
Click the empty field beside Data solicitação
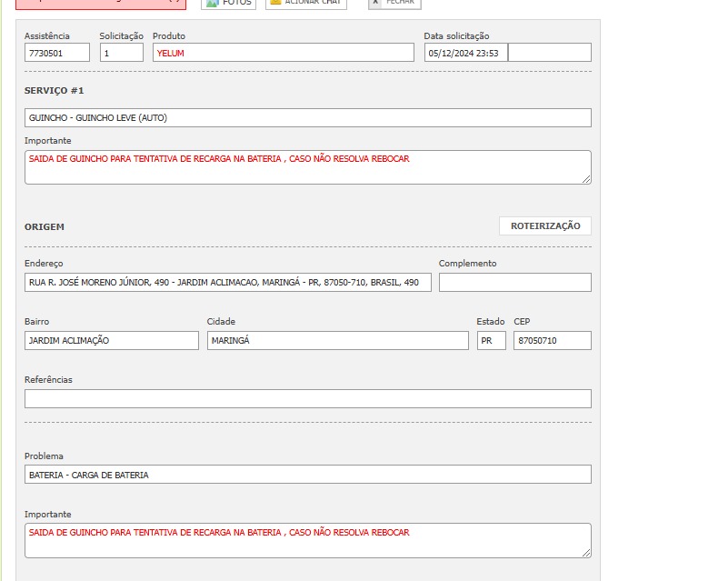tap(549, 53)
